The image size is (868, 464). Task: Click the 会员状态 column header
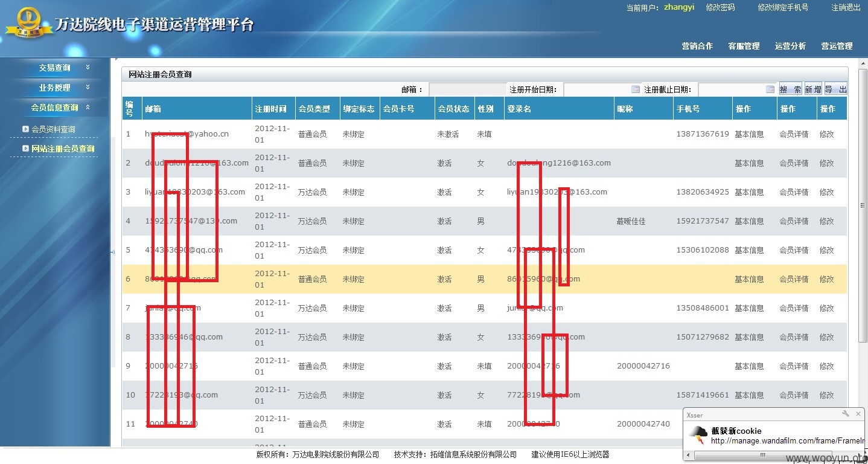click(455, 109)
